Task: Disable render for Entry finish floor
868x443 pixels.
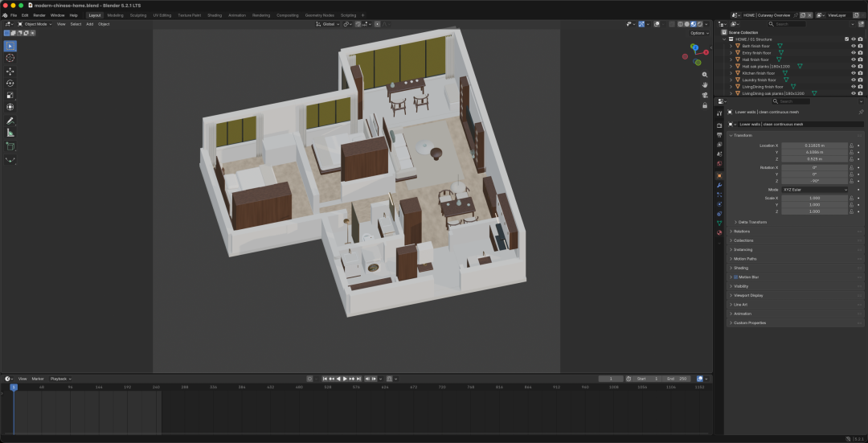Action: (860, 52)
